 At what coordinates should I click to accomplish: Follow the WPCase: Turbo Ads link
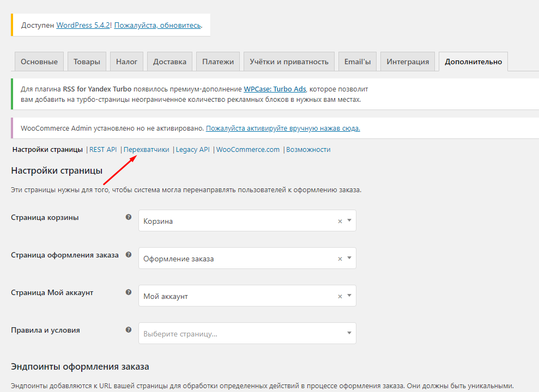[x=275, y=89]
